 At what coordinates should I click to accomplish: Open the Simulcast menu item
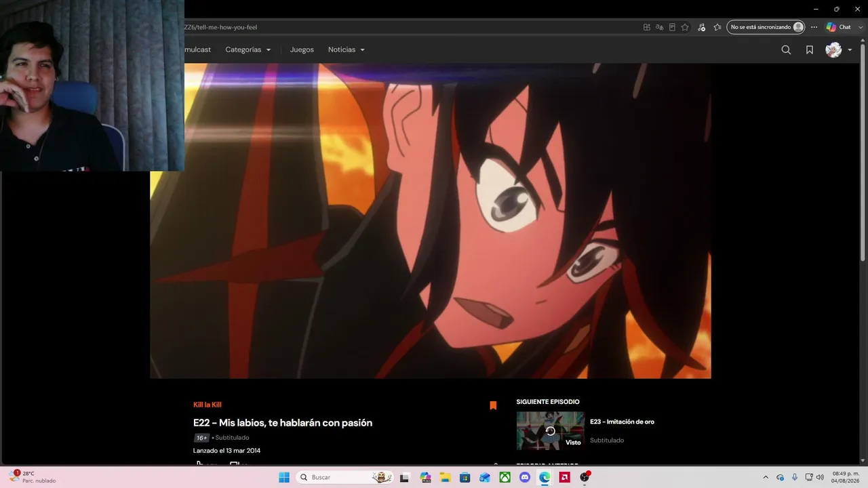pos(197,49)
